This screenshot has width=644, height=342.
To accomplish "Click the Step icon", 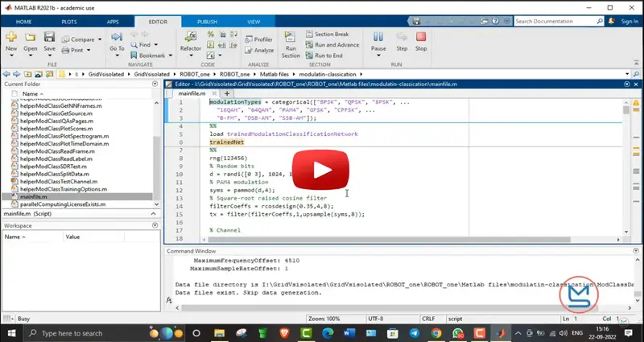I will click(401, 40).
